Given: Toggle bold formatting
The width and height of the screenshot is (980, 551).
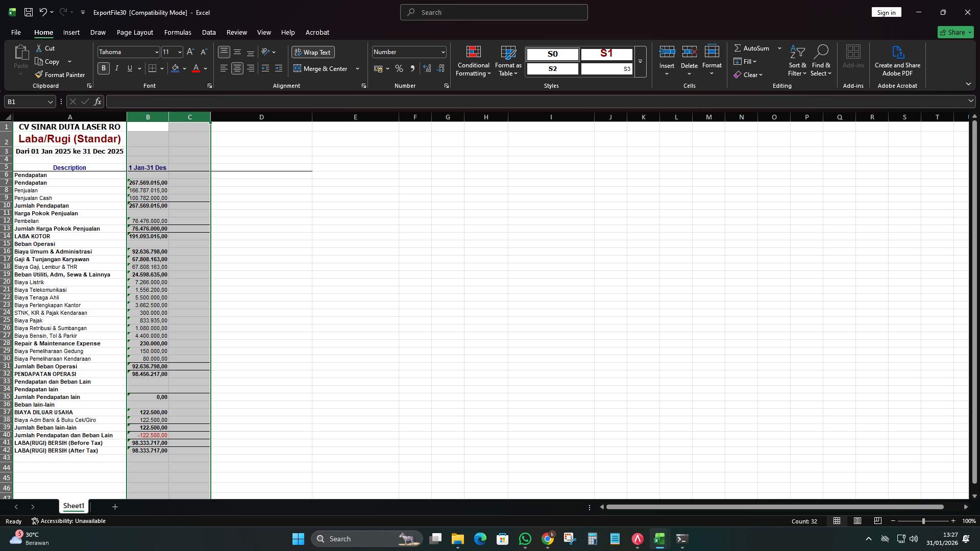Looking at the screenshot, I should tap(104, 68).
